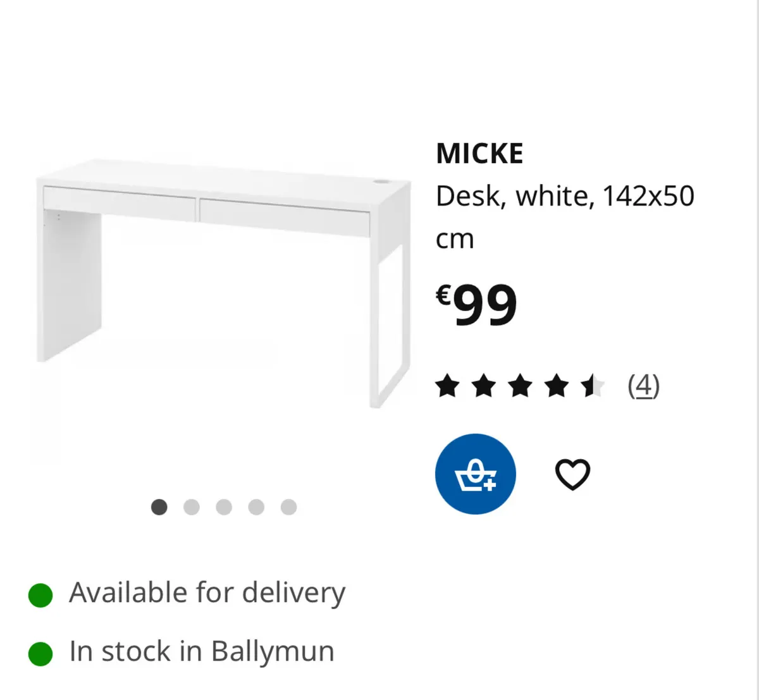Screen dimensions: 759x700
Task: Click the half-filled fifth rating star
Action: pyautogui.click(x=592, y=386)
